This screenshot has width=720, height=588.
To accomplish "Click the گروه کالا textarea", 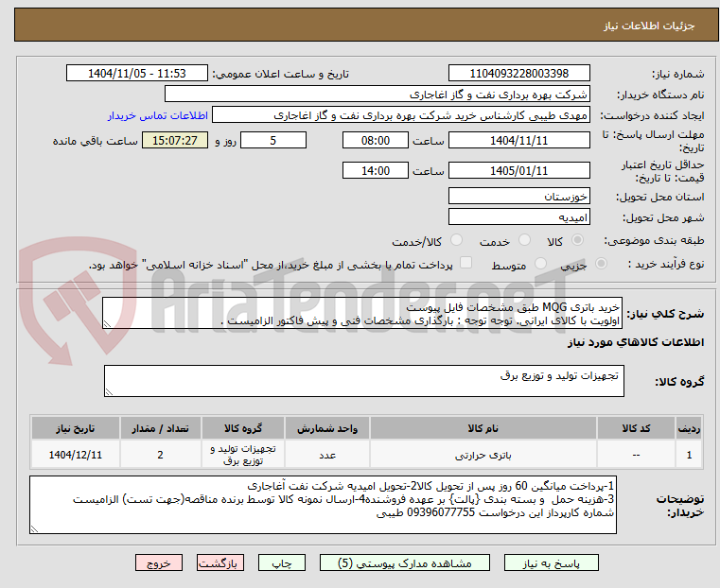I will coord(364,381).
